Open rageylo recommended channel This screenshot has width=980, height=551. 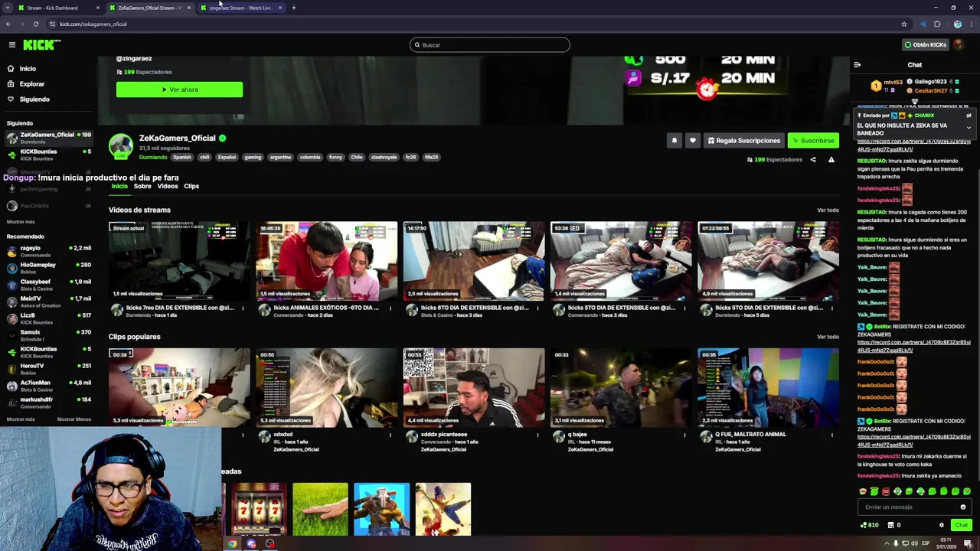(48, 251)
